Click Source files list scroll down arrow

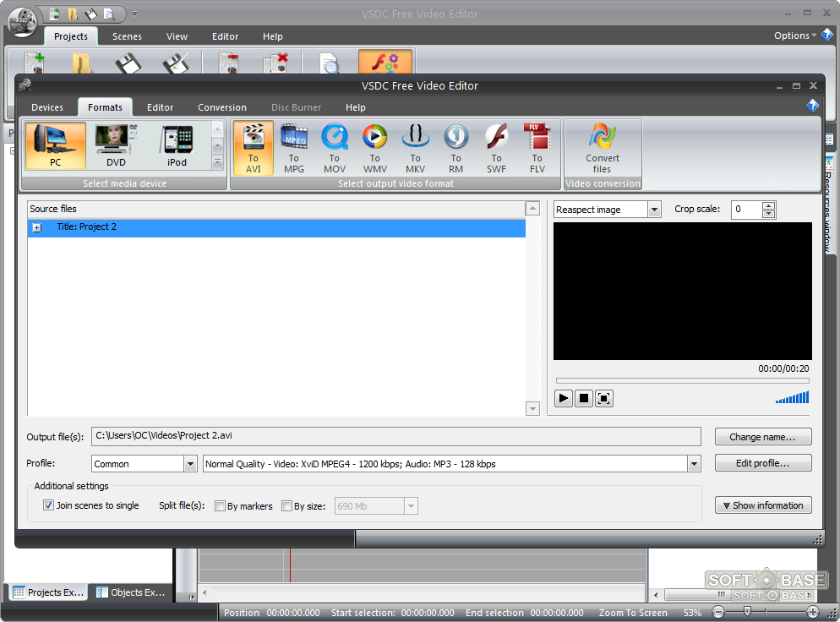pyautogui.click(x=532, y=409)
